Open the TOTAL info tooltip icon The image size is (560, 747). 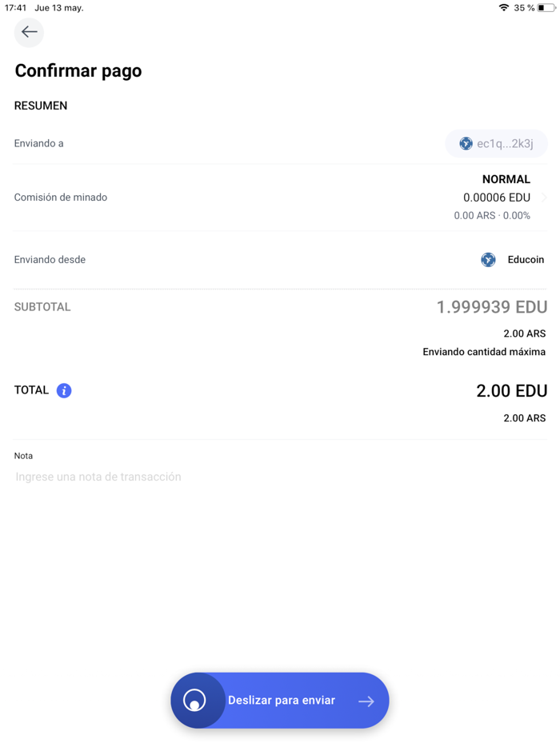pos(63,389)
